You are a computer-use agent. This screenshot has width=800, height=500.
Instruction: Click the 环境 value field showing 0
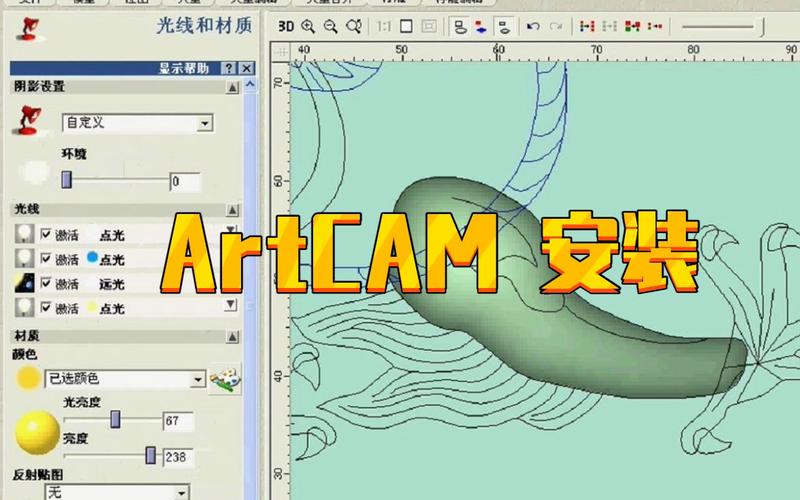(x=185, y=182)
